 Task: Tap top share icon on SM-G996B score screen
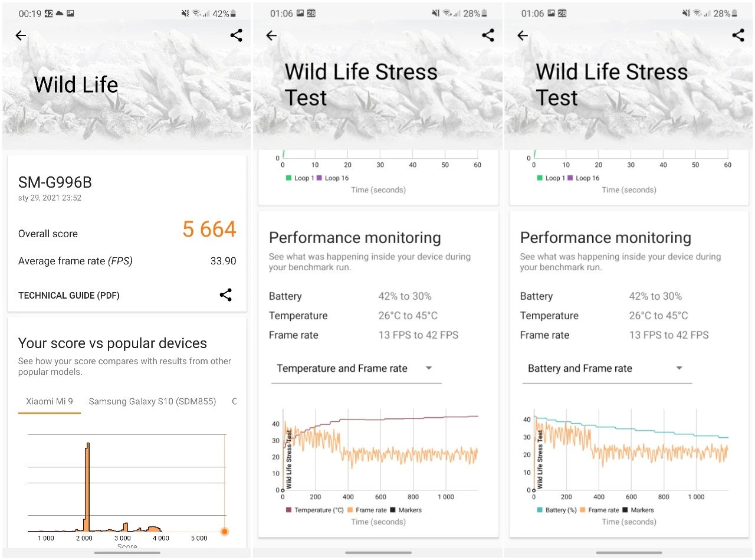click(x=236, y=35)
